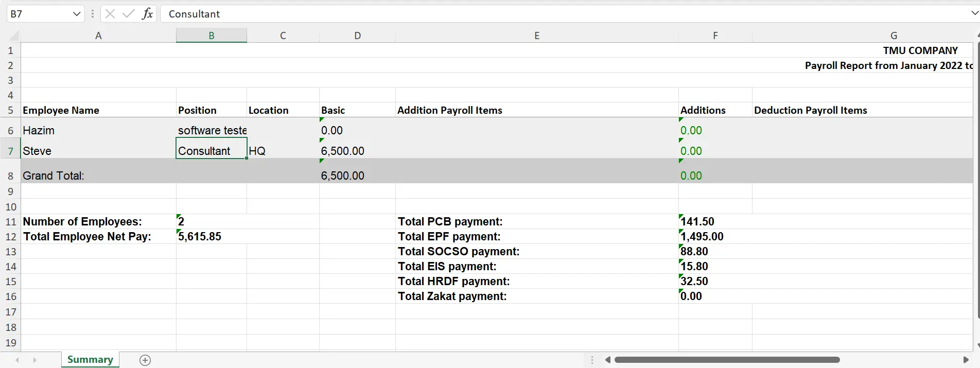
Task: Click the horizontal scrollbar left arrow
Action: 608,360
